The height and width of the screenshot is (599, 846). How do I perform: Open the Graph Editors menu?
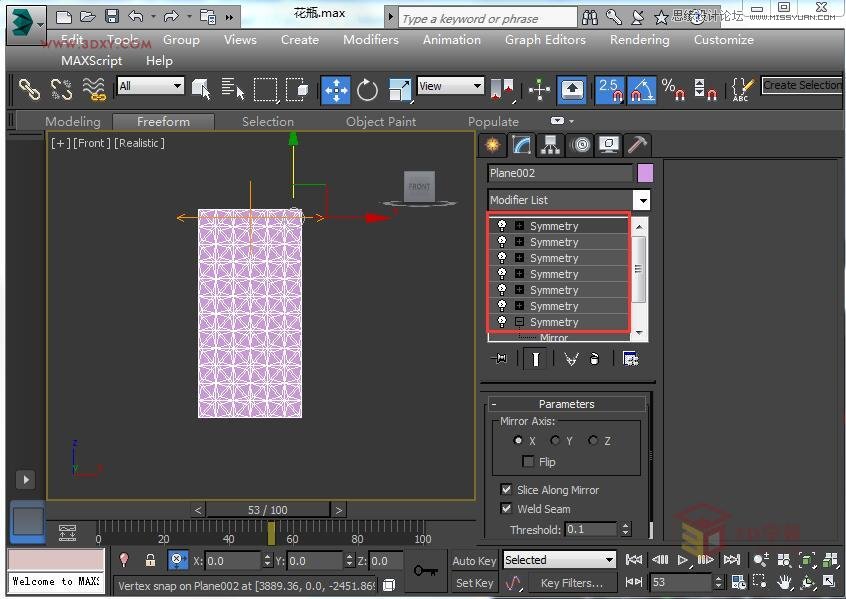point(544,40)
